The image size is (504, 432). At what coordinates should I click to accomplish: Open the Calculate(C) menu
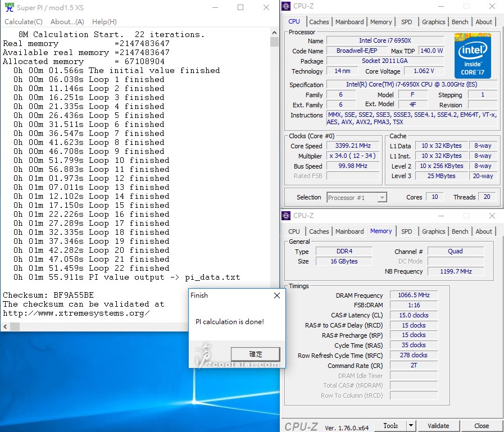coord(23,22)
